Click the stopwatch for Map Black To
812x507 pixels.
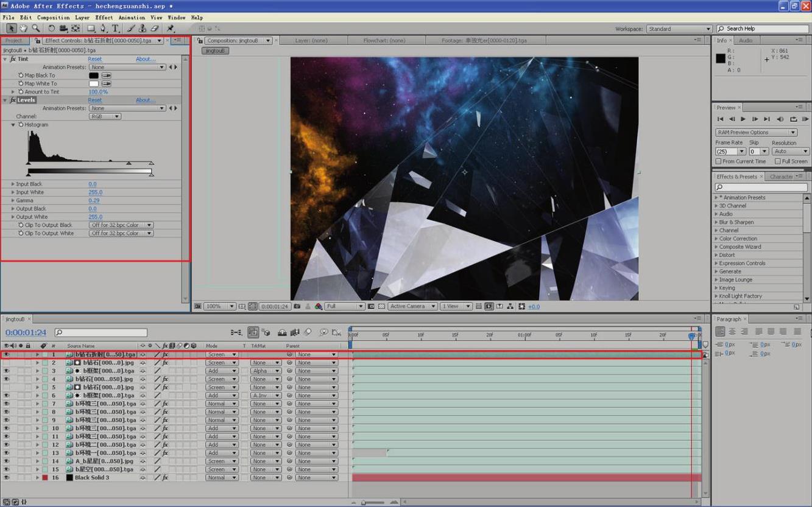click(x=21, y=75)
